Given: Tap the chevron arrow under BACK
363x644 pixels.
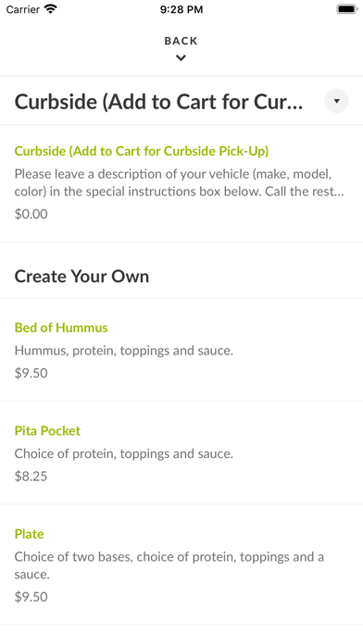Looking at the screenshot, I should coord(181,58).
